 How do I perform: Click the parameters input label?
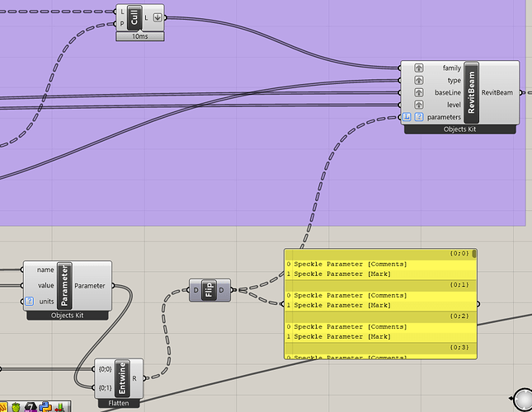click(444, 117)
